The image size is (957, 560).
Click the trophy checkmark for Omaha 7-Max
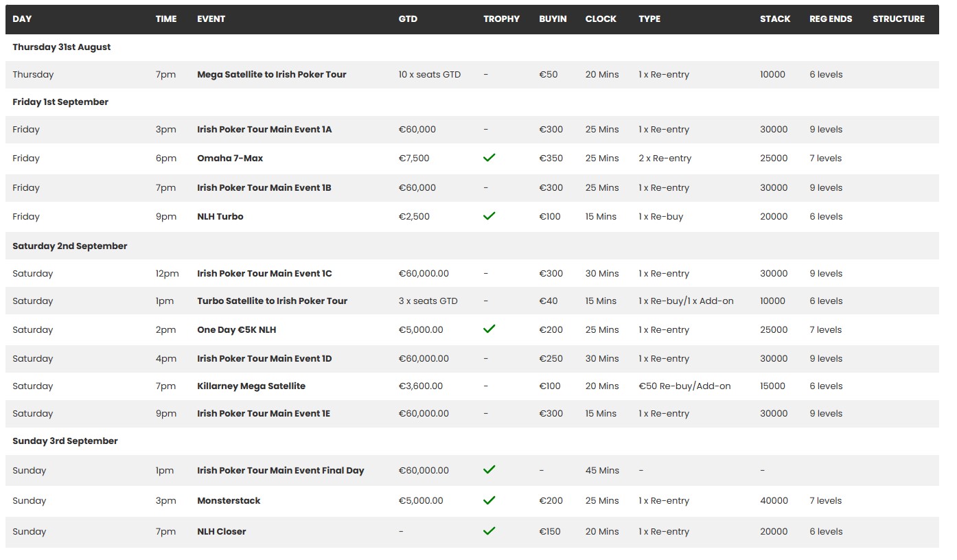(489, 158)
